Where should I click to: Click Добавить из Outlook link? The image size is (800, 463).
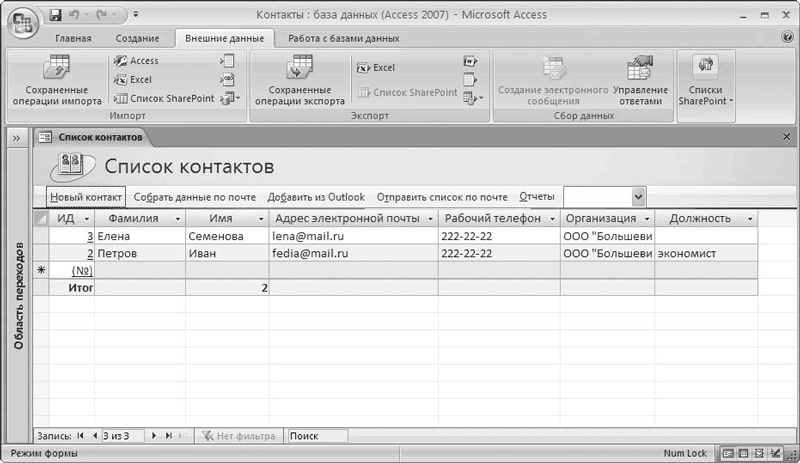pos(316,197)
